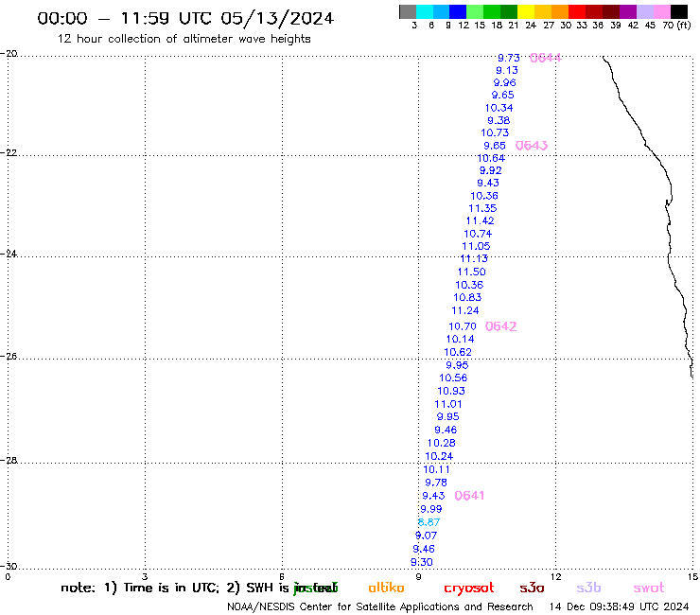Pick the purple swatch in the legend

[628, 11]
